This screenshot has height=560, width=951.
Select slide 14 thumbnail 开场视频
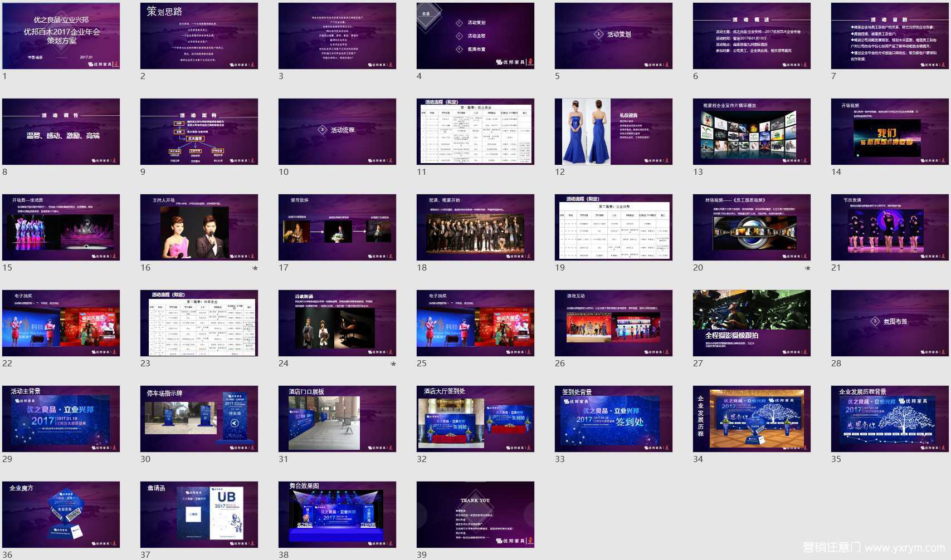tap(890, 131)
